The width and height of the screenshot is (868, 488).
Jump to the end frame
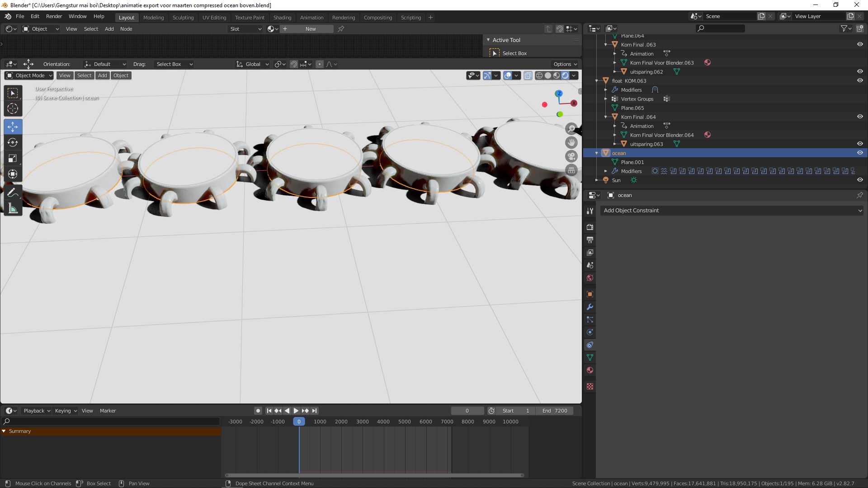coord(314,411)
